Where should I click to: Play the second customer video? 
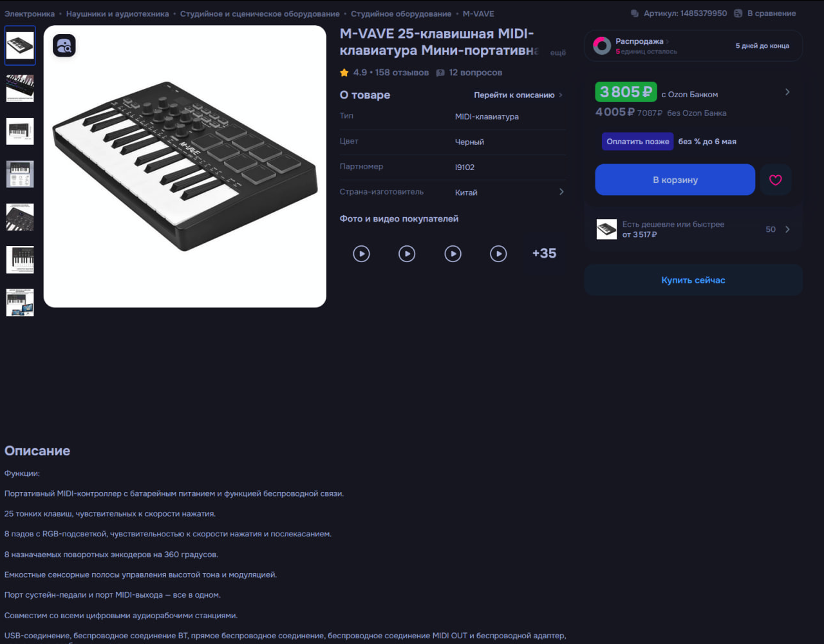pos(407,254)
